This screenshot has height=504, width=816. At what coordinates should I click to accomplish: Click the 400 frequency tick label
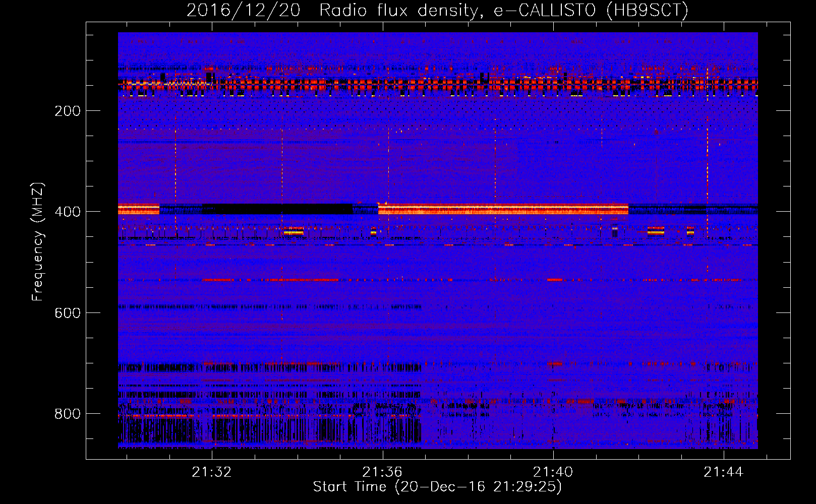coord(68,212)
